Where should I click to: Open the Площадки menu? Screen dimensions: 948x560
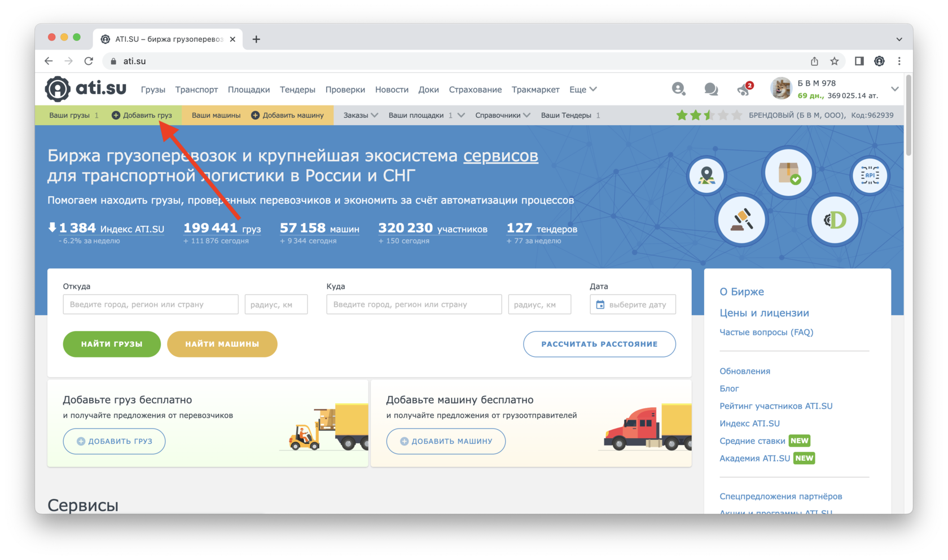249,89
